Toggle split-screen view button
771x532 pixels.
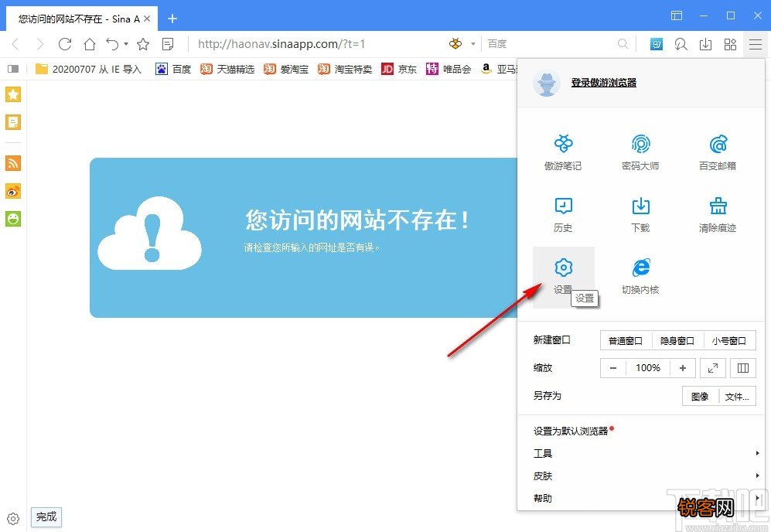[x=743, y=368]
